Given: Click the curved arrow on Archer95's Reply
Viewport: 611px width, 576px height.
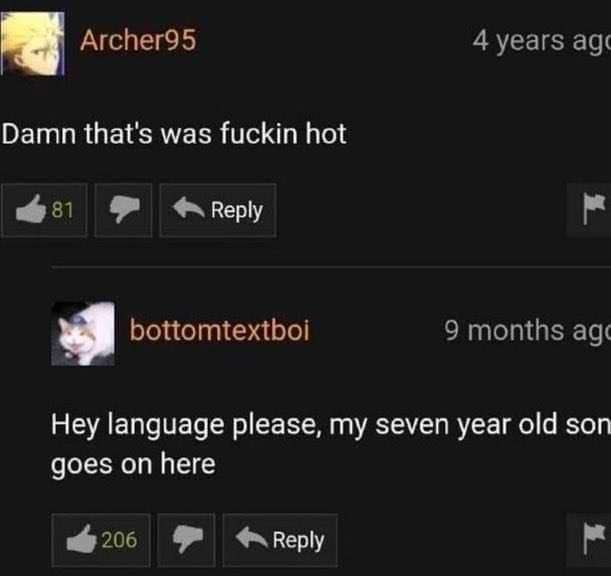Looking at the screenshot, I should [x=189, y=207].
